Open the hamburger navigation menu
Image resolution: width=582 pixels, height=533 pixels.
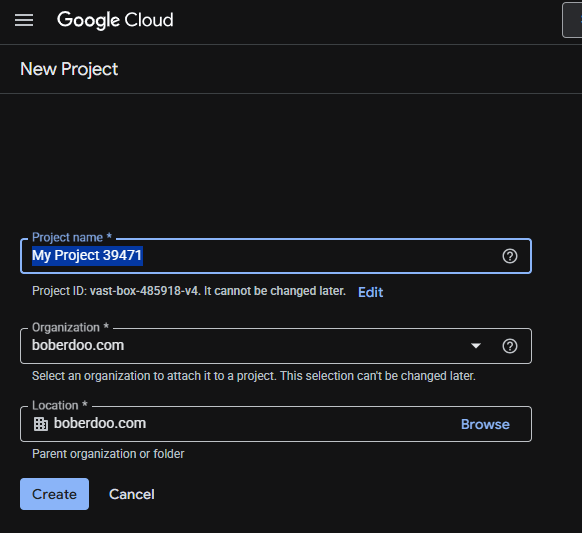click(x=24, y=20)
